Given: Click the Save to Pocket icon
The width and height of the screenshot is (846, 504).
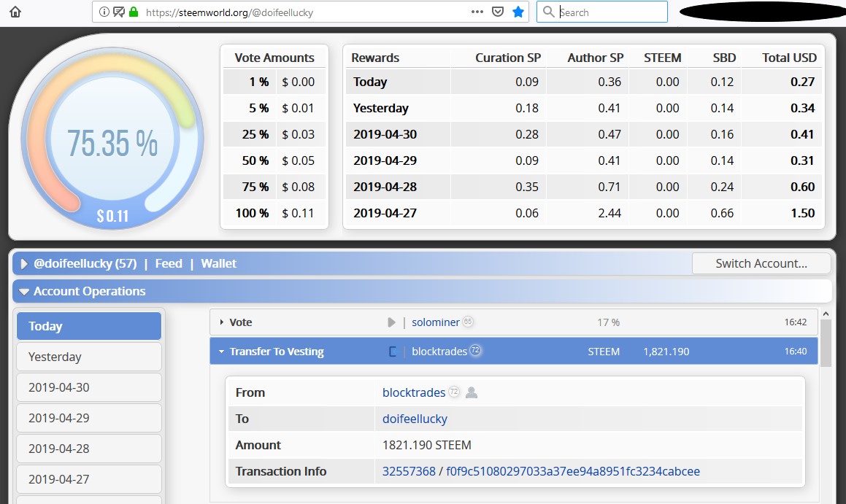Looking at the screenshot, I should click(x=497, y=12).
